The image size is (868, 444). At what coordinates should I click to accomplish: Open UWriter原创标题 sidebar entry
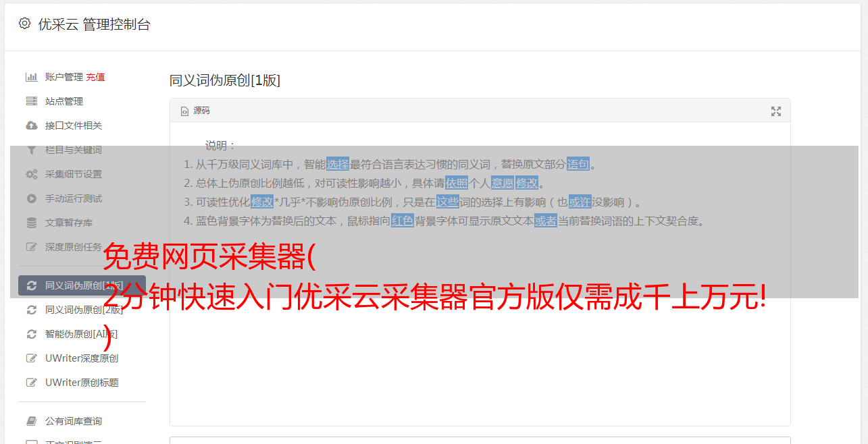click(82, 383)
